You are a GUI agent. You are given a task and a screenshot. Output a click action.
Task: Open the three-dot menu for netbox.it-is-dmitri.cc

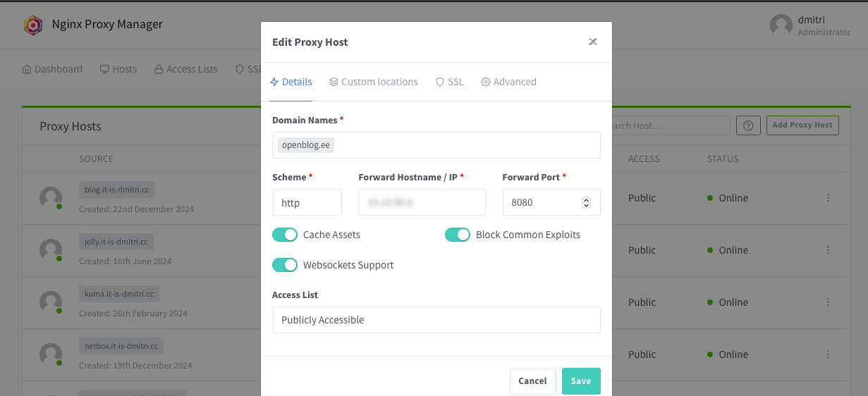tap(829, 354)
